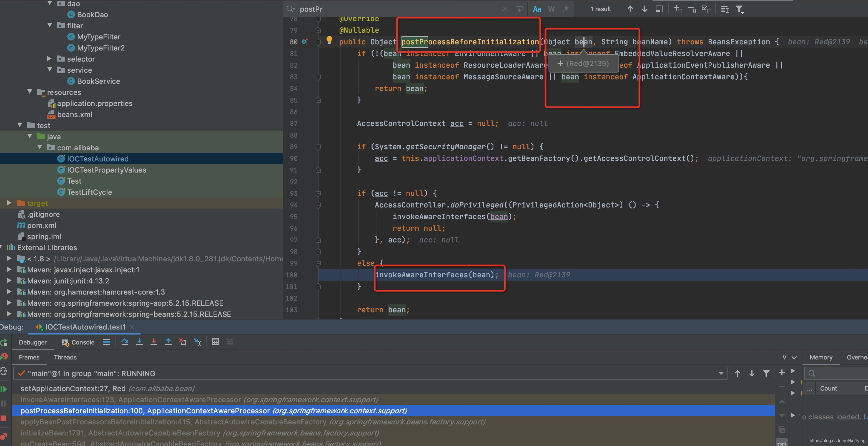Switch to the Console tab
Screen dimensions: 868x446
(78, 342)
